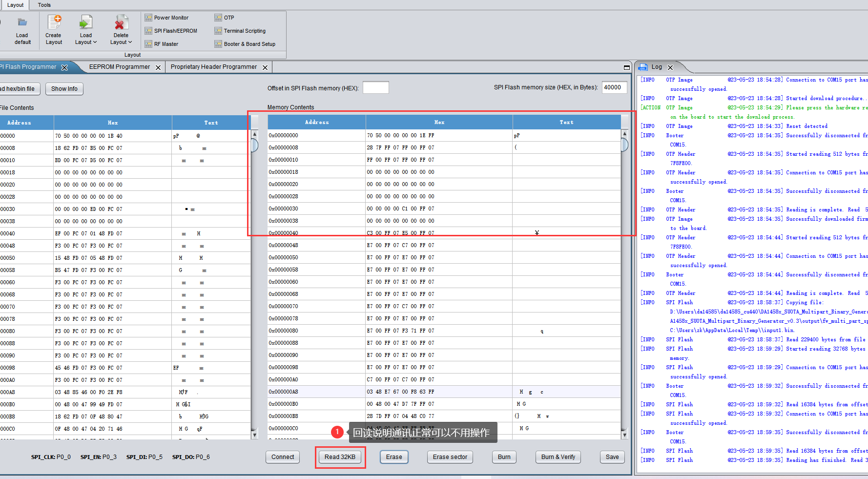Switch to the EEPROM Programmer tab
Viewport: 868px width, 479px height.
(120, 67)
